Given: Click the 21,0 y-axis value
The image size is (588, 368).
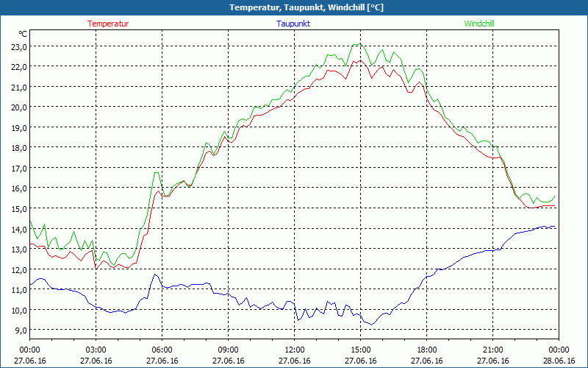Looking at the screenshot, I should click(x=19, y=88).
